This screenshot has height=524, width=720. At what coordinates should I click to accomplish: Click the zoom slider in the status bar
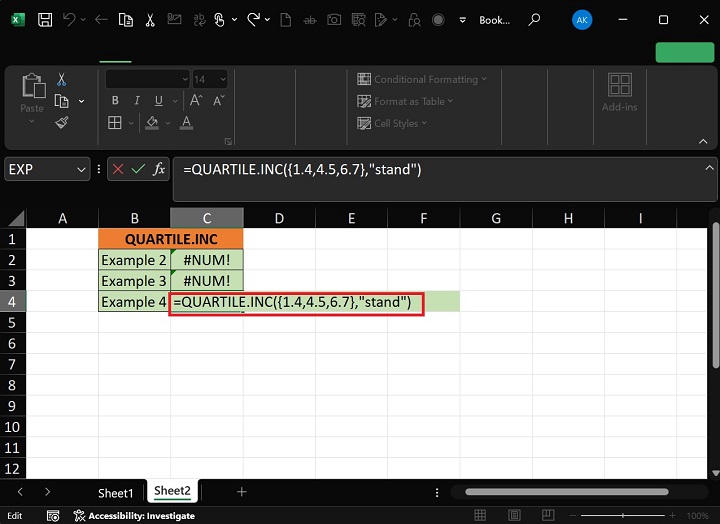tap(623, 516)
